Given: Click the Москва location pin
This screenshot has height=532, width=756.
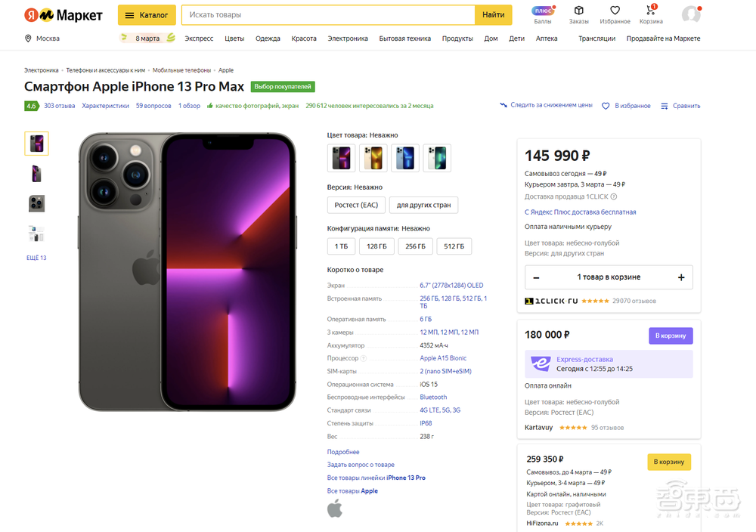Looking at the screenshot, I should pos(29,39).
